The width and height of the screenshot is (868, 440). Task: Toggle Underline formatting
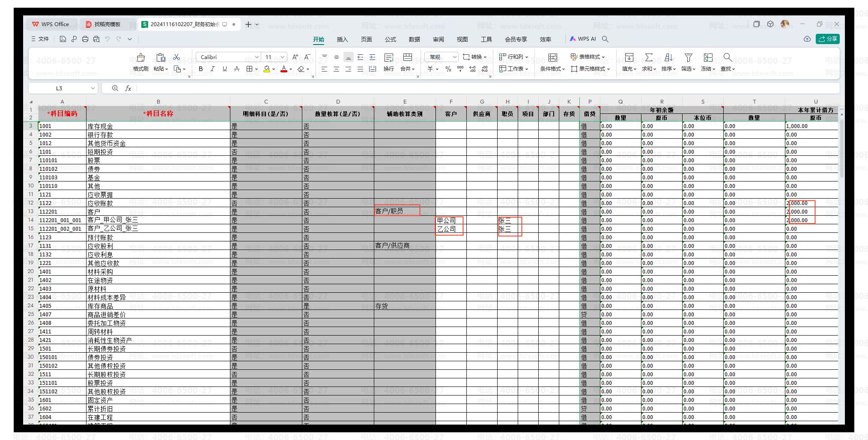(224, 69)
